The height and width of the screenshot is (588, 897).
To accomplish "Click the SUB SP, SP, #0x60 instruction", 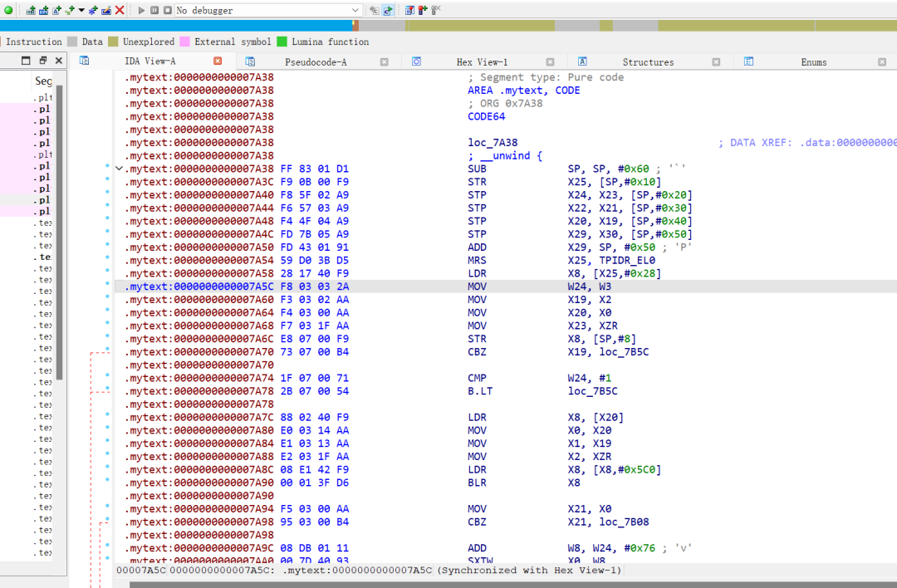I will coord(558,169).
